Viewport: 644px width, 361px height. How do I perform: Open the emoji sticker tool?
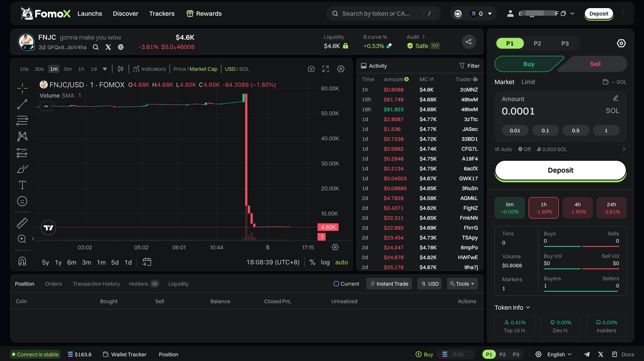click(x=22, y=201)
